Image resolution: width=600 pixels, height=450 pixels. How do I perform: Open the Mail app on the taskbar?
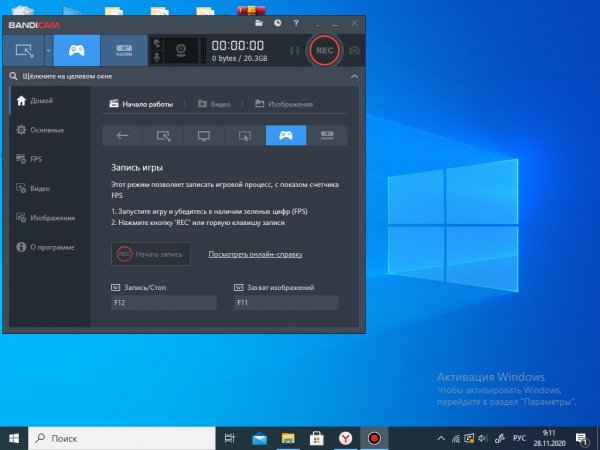tap(259, 438)
